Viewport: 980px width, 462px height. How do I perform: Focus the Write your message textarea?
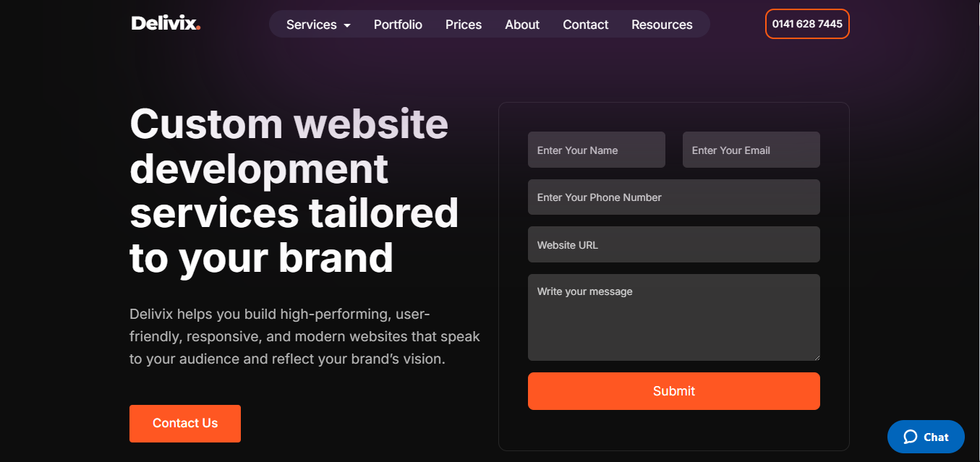[x=673, y=318]
